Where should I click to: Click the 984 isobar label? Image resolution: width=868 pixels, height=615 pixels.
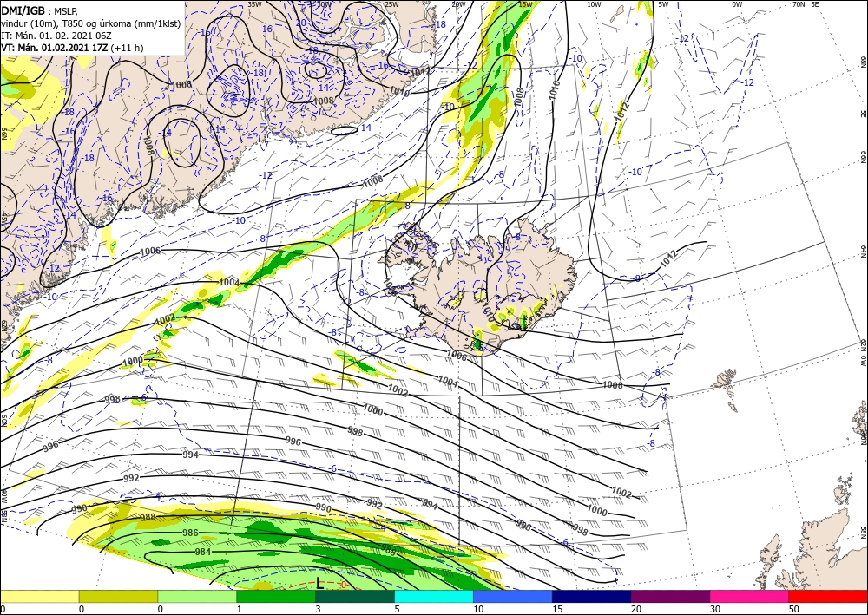point(203,552)
